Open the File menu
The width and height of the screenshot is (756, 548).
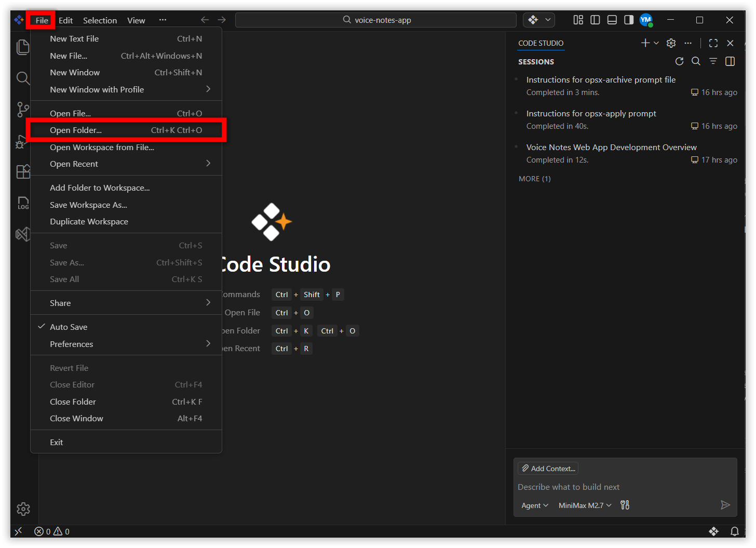(42, 20)
